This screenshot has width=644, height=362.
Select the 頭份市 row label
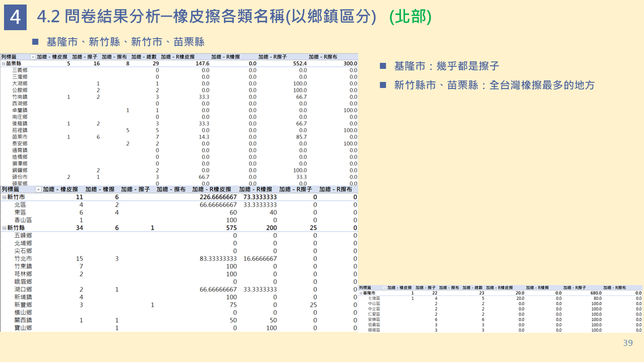click(20, 177)
